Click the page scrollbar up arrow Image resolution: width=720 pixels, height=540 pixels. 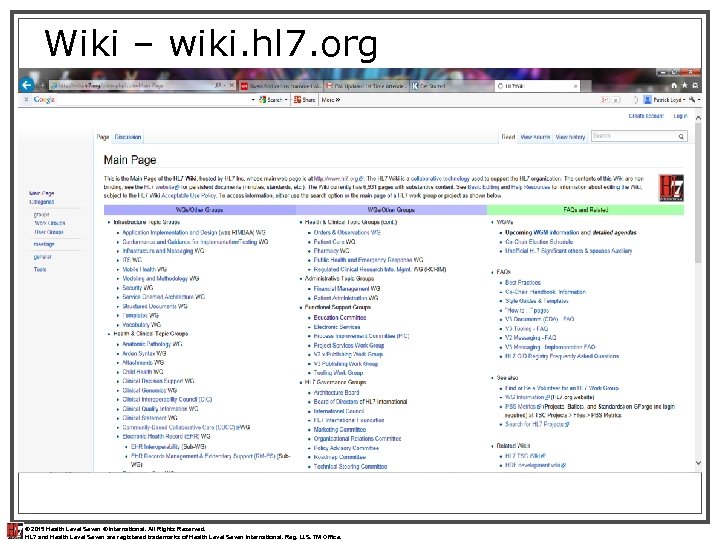698,118
